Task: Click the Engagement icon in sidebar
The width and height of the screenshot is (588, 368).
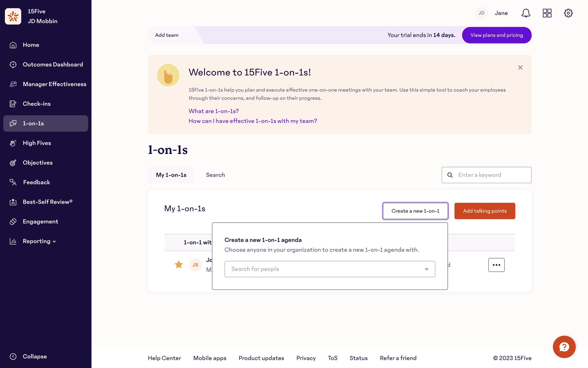Action: pyautogui.click(x=13, y=222)
